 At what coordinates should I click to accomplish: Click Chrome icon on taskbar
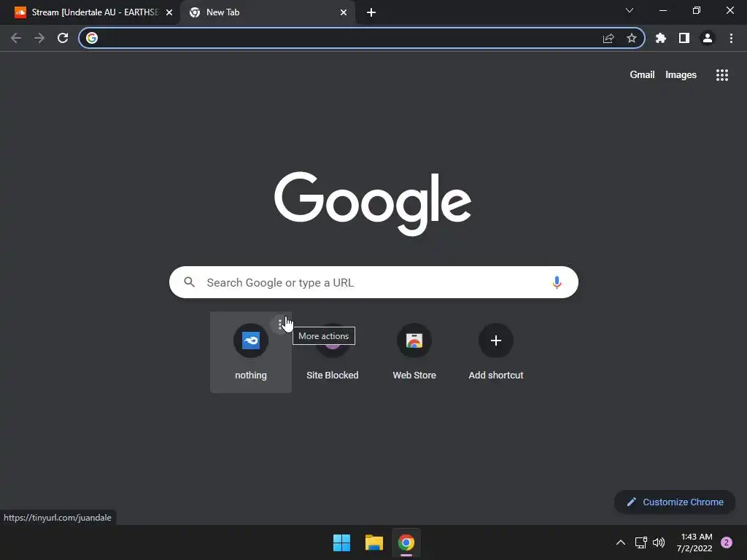(406, 542)
